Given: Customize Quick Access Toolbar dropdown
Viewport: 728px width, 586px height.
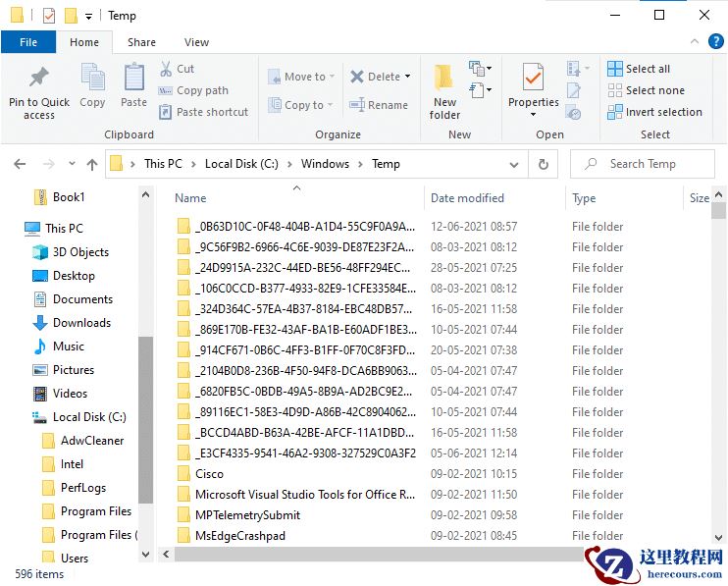Looking at the screenshot, I should [88, 17].
